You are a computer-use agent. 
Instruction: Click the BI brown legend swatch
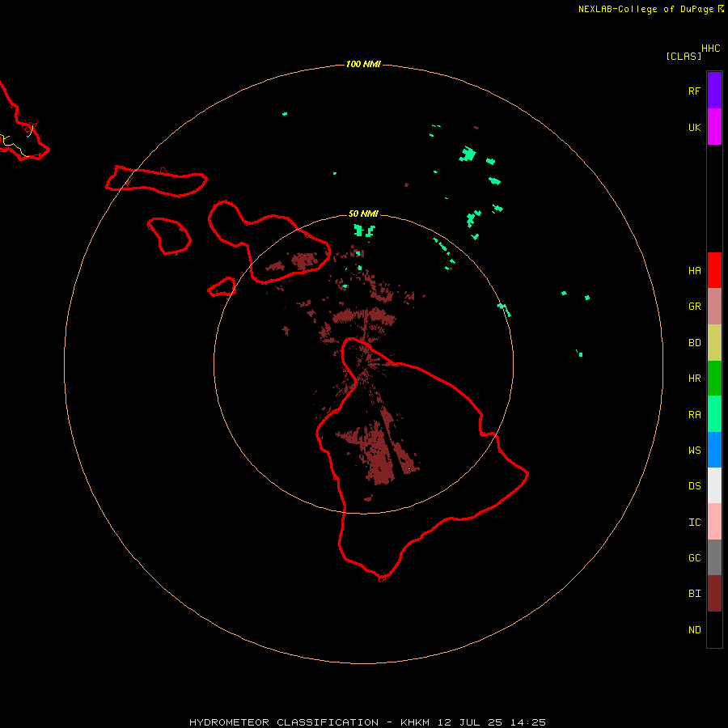[x=714, y=594]
